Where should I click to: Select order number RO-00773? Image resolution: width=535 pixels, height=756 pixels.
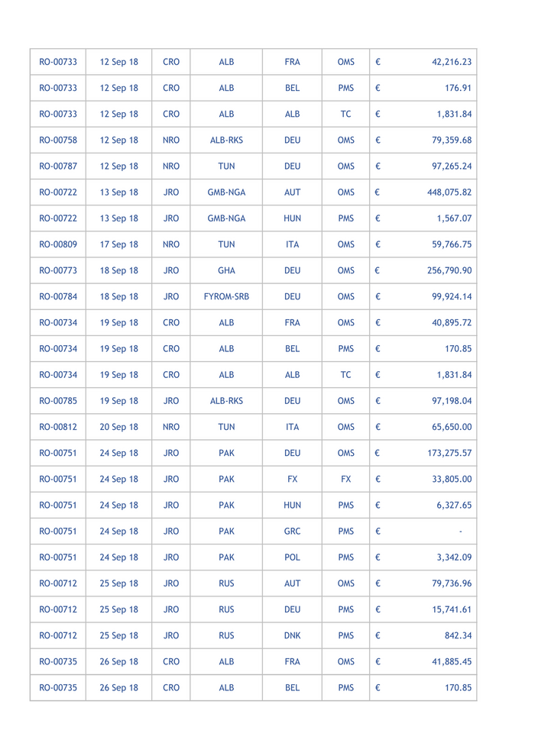click(x=58, y=270)
